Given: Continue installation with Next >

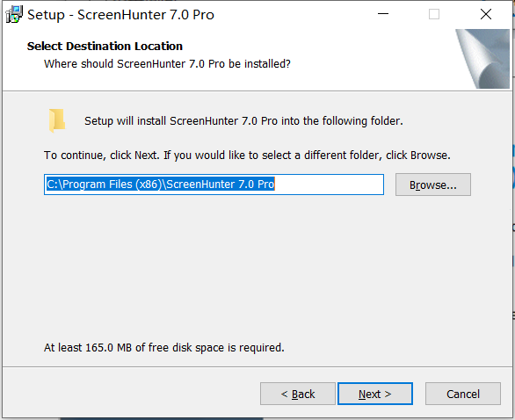Looking at the screenshot, I should pos(375,394).
